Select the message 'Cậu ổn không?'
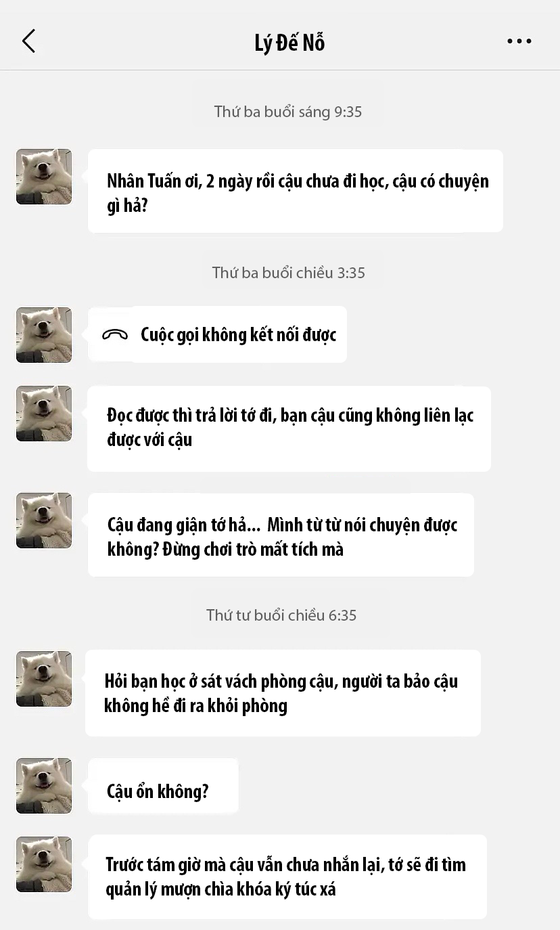This screenshot has width=560, height=930. coord(163,787)
